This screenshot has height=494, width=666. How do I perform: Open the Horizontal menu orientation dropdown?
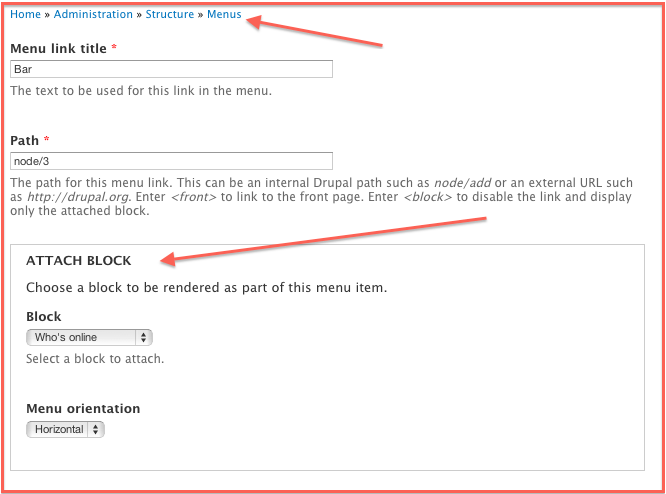[65, 429]
